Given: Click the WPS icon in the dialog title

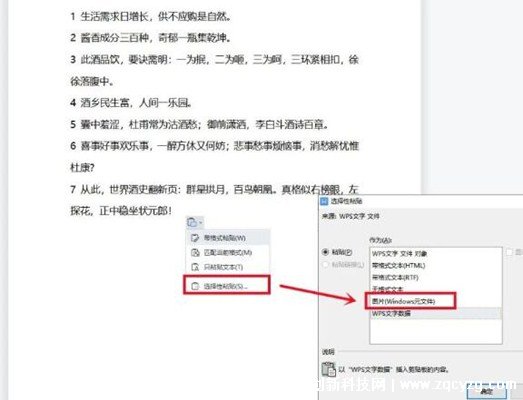Looking at the screenshot, I should tap(324, 201).
